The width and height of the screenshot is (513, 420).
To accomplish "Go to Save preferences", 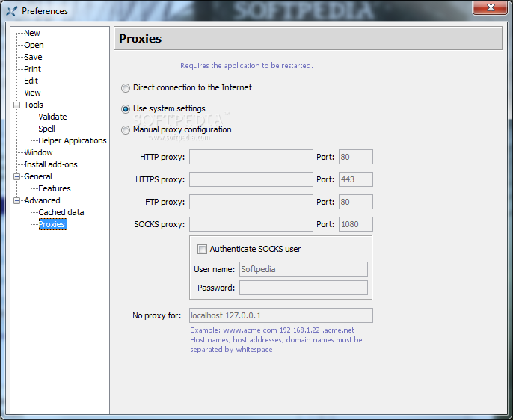I will pyautogui.click(x=33, y=57).
